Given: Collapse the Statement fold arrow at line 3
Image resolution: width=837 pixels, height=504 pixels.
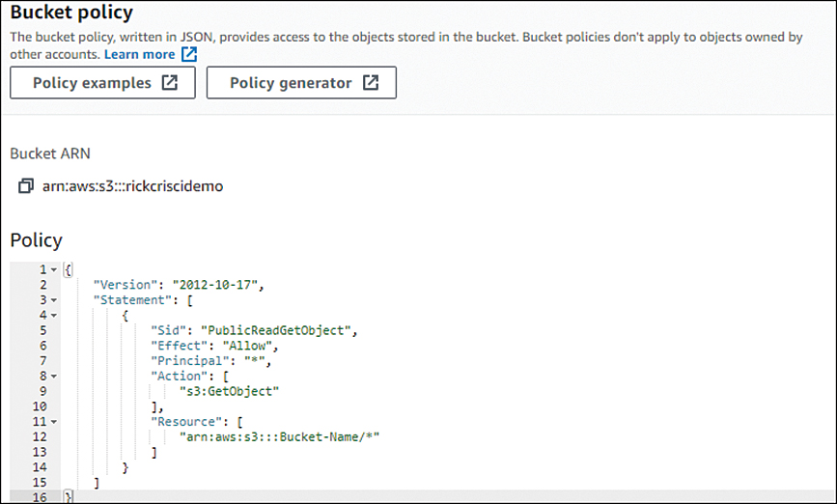Looking at the screenshot, I should click(54, 300).
